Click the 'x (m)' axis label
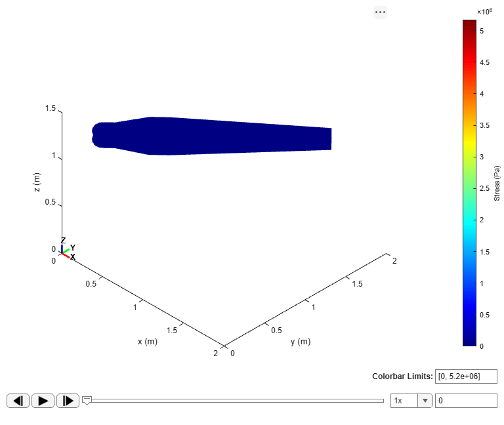The width and height of the screenshot is (504, 425). coord(148,342)
